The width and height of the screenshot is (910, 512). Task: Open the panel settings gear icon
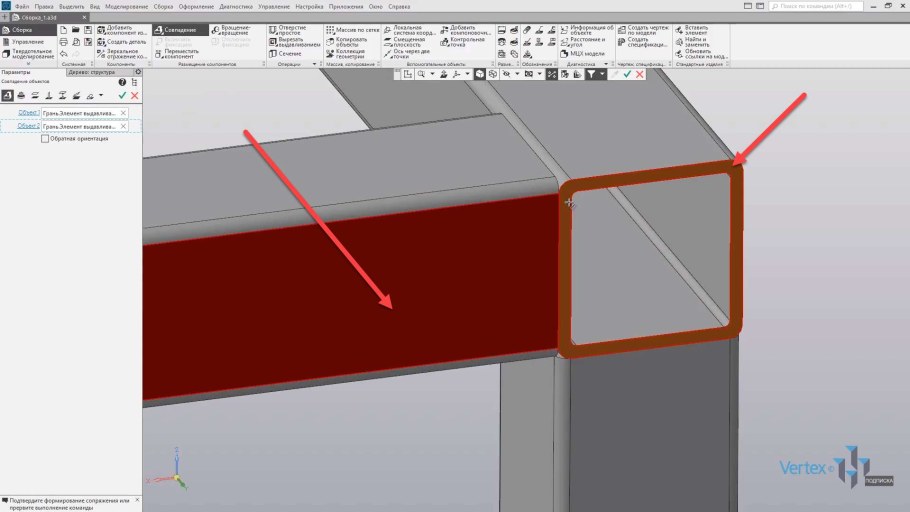click(x=138, y=73)
